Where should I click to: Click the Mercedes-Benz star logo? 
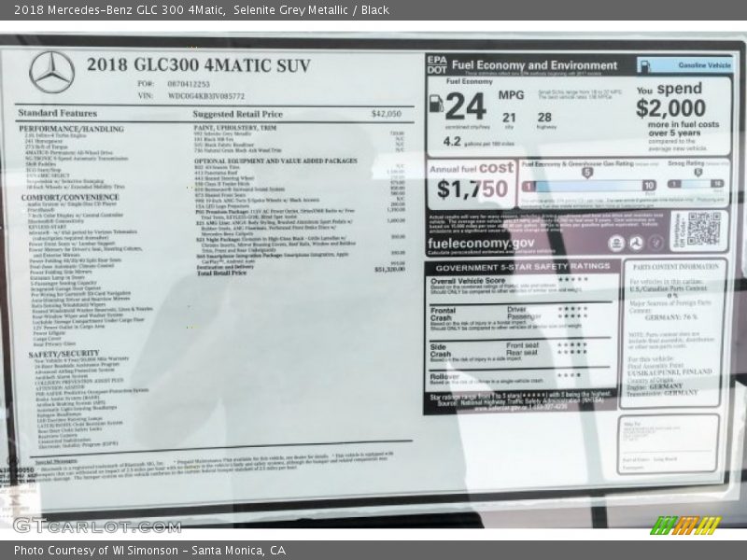[x=52, y=73]
